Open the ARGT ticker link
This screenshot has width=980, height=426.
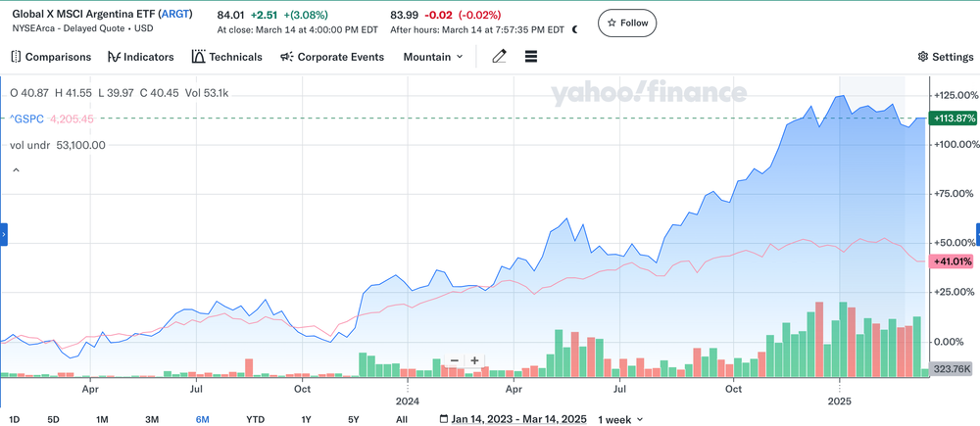click(x=175, y=14)
